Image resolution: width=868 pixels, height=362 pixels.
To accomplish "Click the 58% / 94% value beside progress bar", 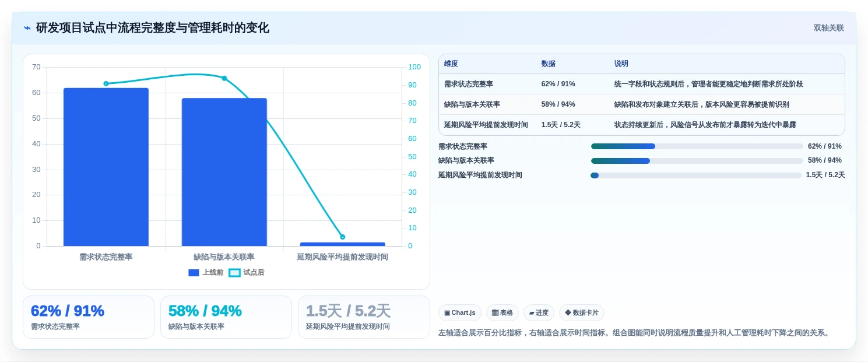I will (825, 160).
